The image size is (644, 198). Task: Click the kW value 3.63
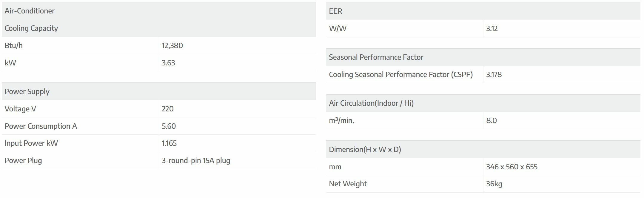coord(168,63)
